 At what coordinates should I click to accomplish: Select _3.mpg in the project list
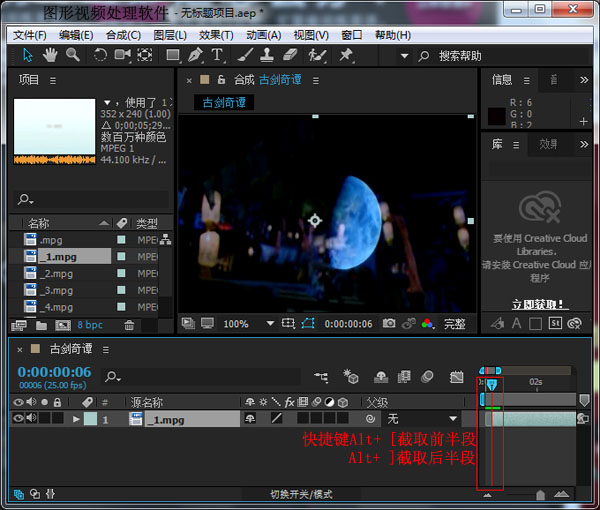[59, 290]
